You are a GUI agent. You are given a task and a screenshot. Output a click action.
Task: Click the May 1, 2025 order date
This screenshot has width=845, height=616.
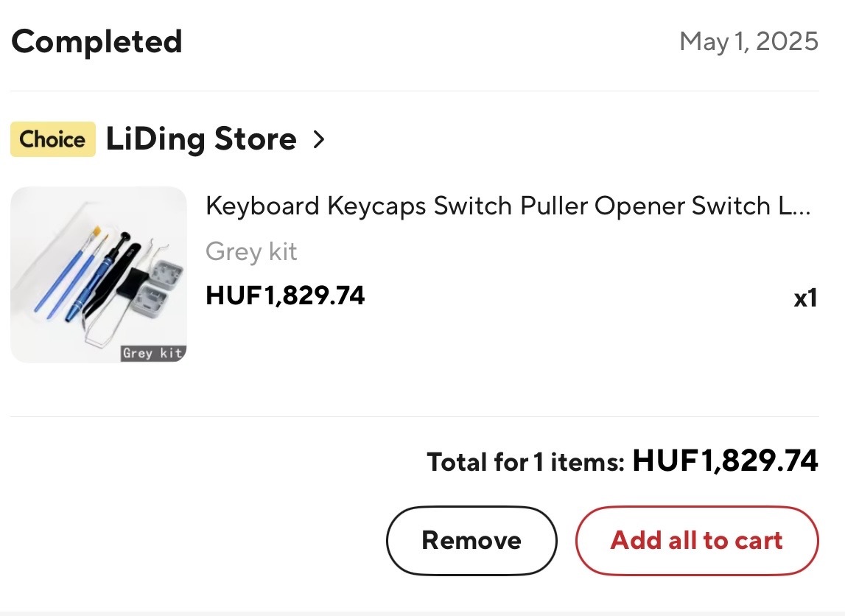click(x=748, y=42)
